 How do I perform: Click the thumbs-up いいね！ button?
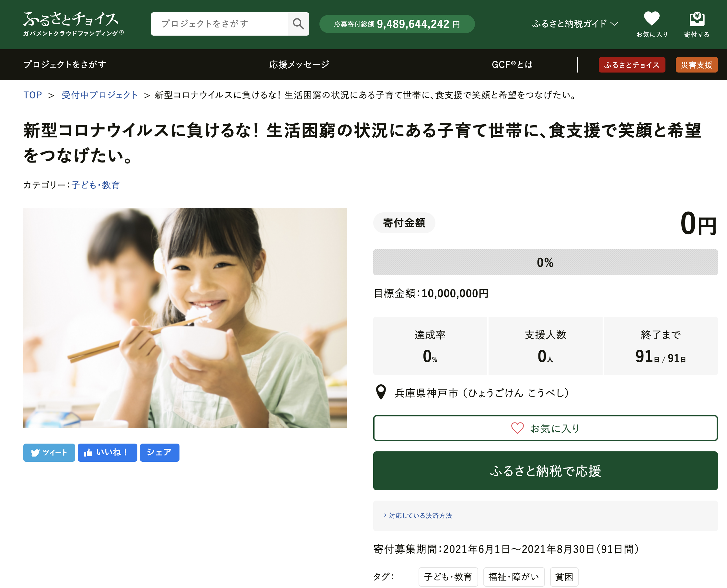pos(108,453)
